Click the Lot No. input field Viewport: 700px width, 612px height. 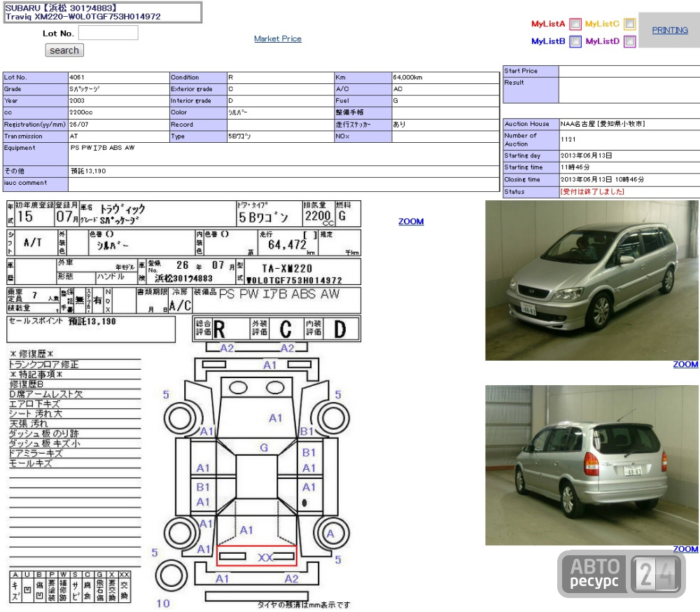108,33
